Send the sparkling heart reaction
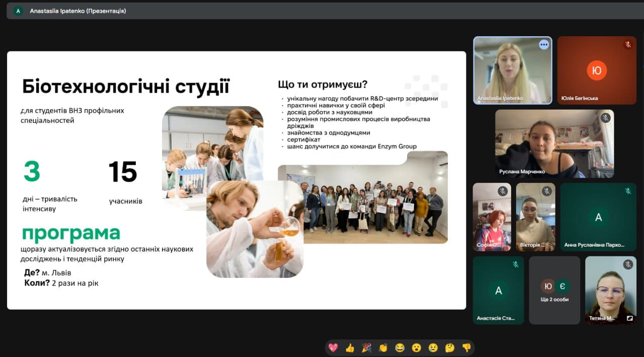 pyautogui.click(x=333, y=347)
